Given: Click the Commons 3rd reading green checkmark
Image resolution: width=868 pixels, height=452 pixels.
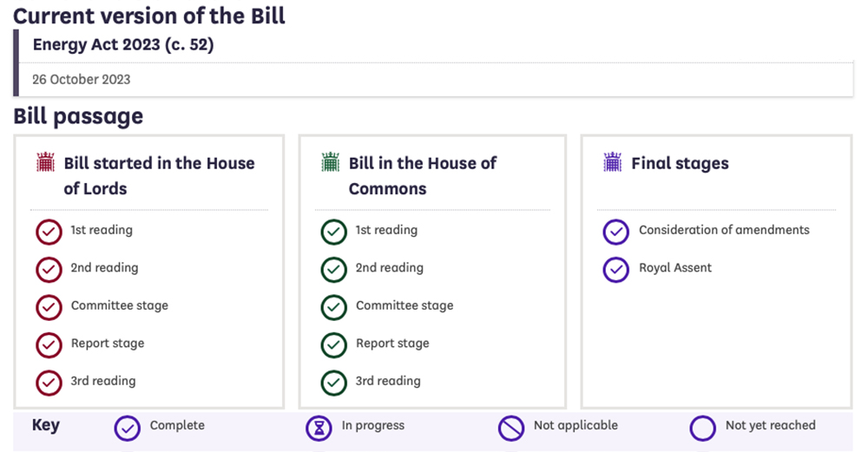Looking at the screenshot, I should 334,383.
